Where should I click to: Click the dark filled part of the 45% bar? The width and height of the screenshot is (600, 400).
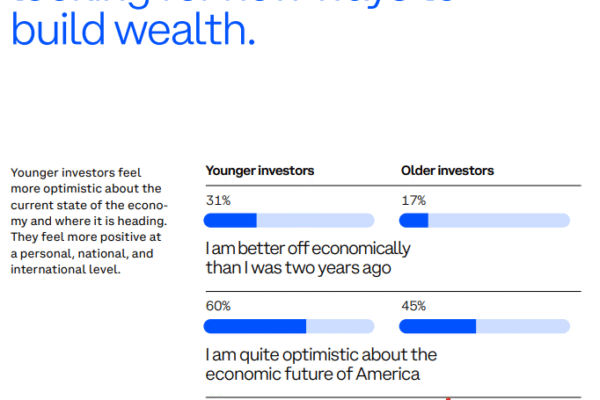[438, 326]
